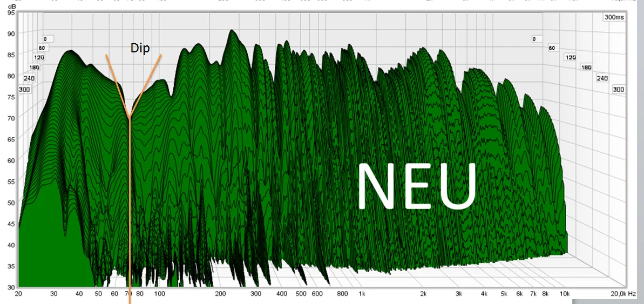The image size is (644, 304).
Task: Click the 200 Hz frequency axis label
Action: pyautogui.click(x=221, y=294)
